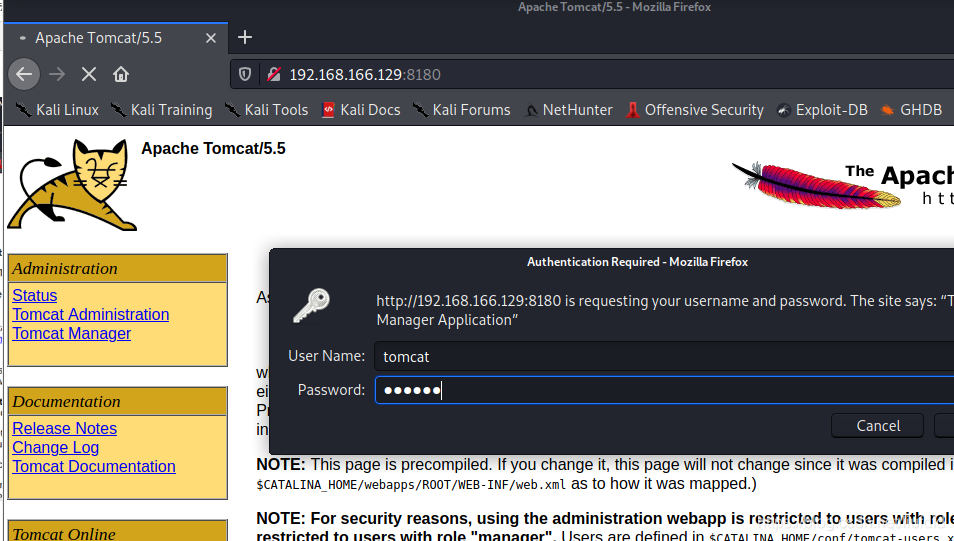Cancel the authentication dialog
The image size is (954, 541).
click(877, 426)
